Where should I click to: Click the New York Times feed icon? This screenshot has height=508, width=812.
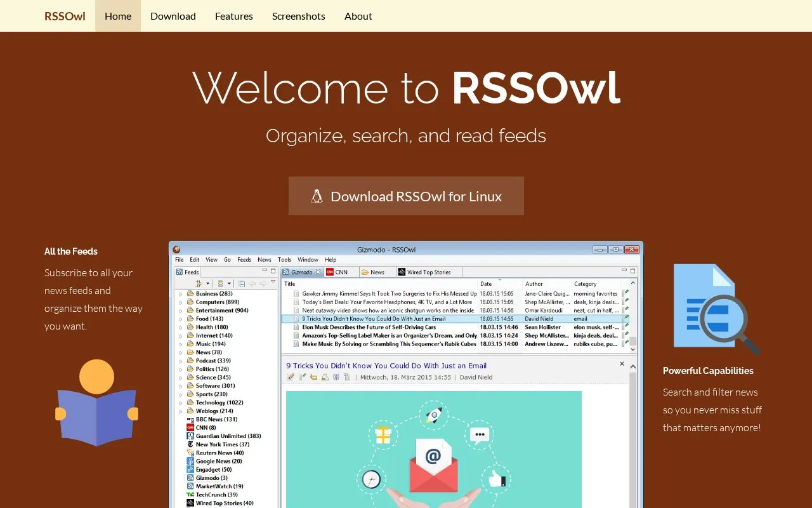point(190,444)
